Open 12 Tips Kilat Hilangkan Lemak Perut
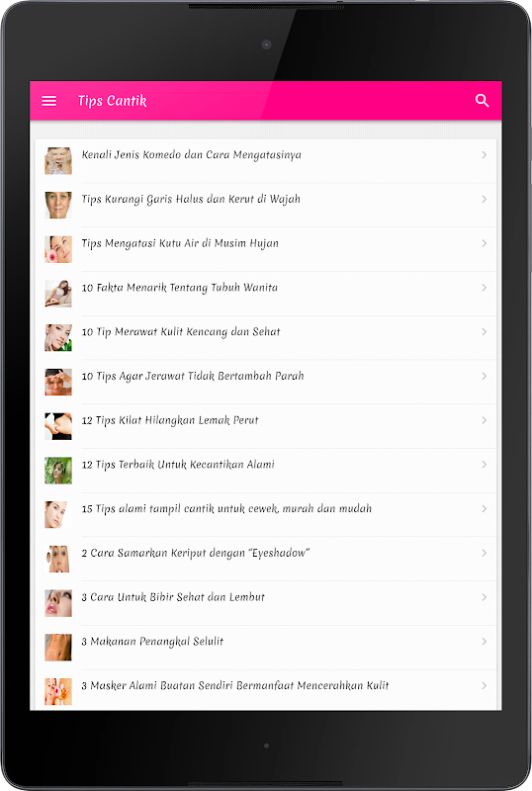 click(266, 426)
